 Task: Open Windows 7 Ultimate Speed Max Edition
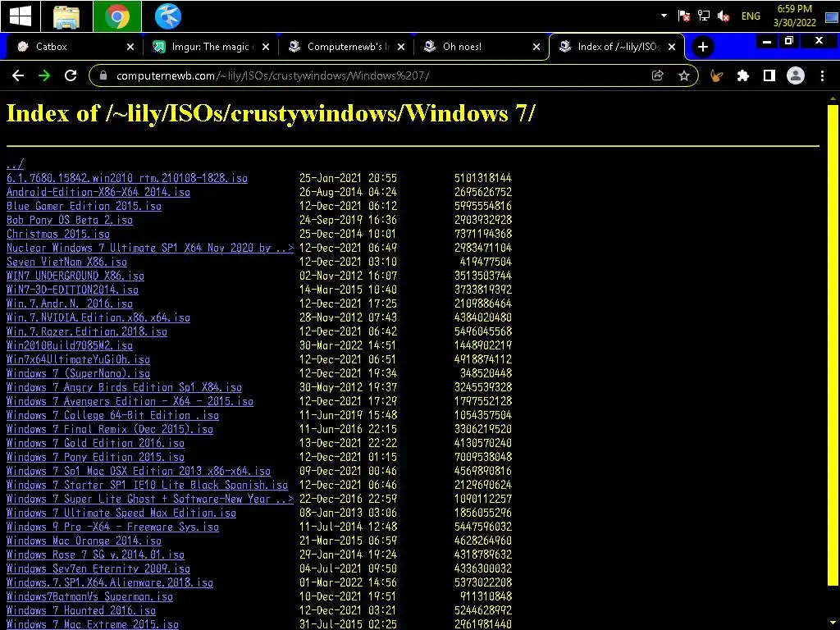click(x=121, y=512)
